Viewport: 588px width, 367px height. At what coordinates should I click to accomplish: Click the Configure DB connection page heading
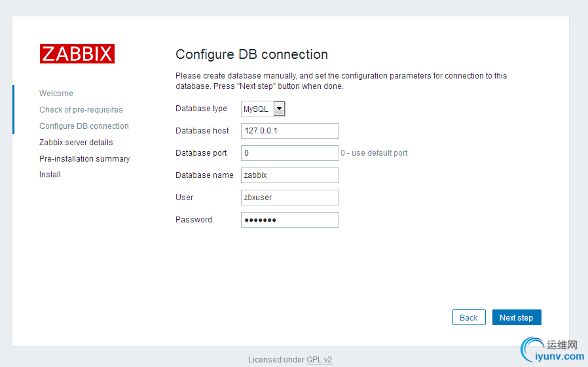click(252, 54)
